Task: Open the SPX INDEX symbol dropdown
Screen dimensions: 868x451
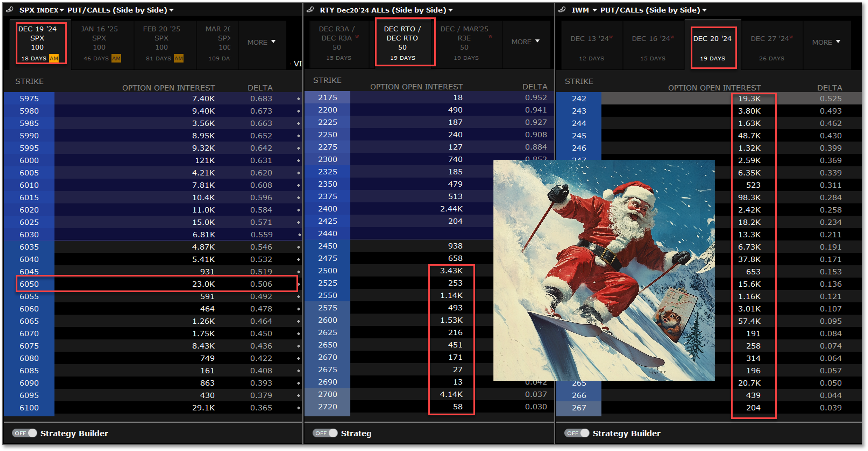Action: coord(62,10)
